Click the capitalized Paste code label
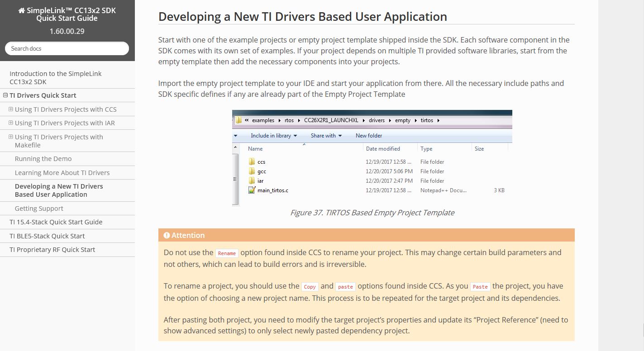This screenshot has height=351, width=644. tap(480, 287)
